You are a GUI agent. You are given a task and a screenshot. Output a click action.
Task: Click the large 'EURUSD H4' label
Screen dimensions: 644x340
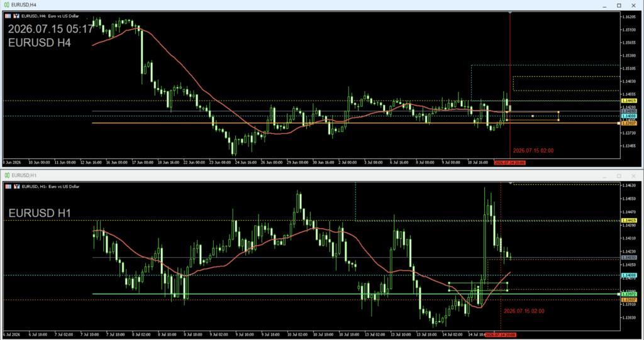point(40,43)
